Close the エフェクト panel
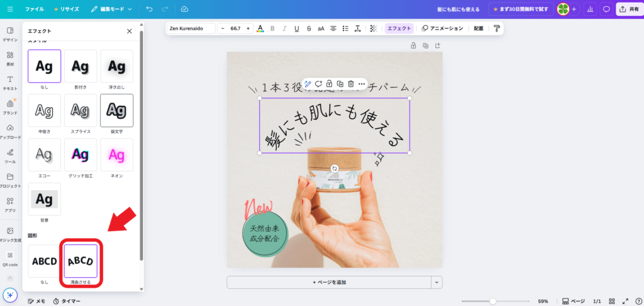644x306 pixels. point(130,31)
